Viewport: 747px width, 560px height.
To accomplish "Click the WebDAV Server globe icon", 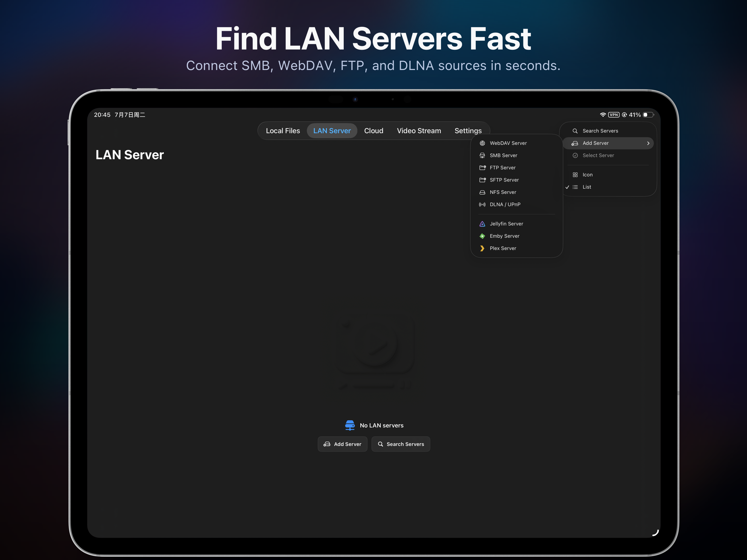I will [x=482, y=143].
